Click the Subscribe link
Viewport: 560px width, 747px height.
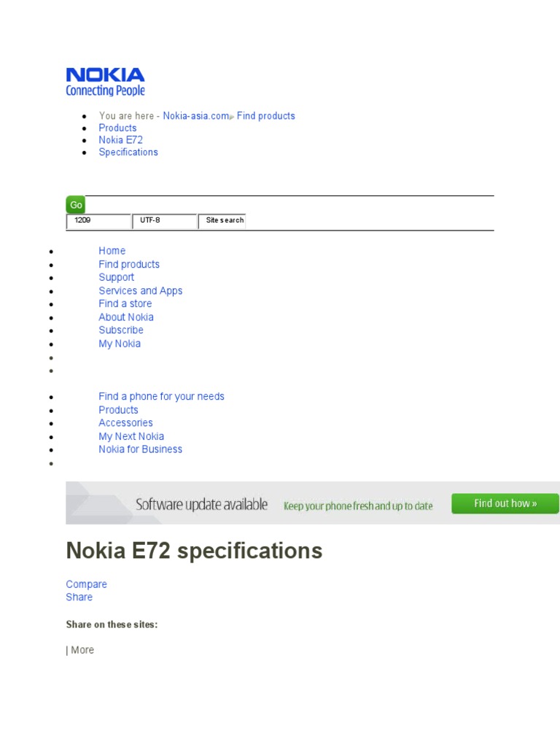121,330
